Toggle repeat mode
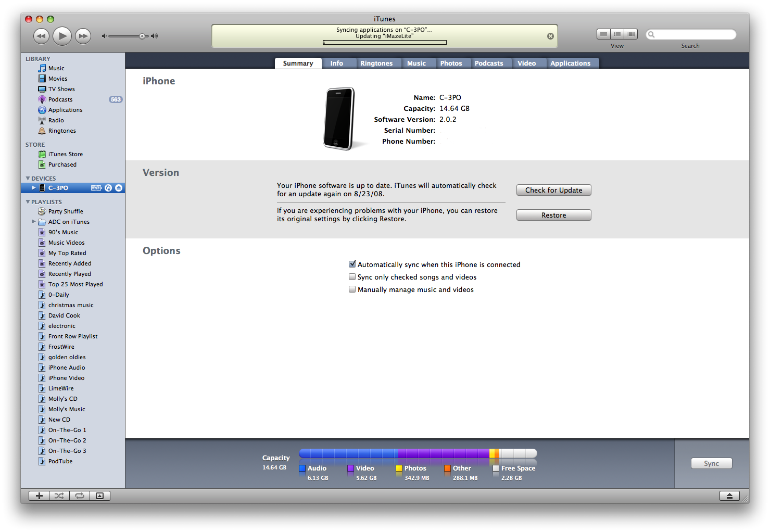Image resolution: width=770 pixels, height=532 pixels. 80,496
